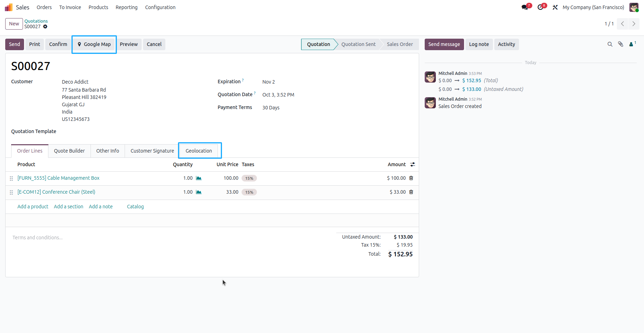Viewport: 644px width, 333px height.
Task: Open the Sales app home icon
Action: (x=9, y=7)
